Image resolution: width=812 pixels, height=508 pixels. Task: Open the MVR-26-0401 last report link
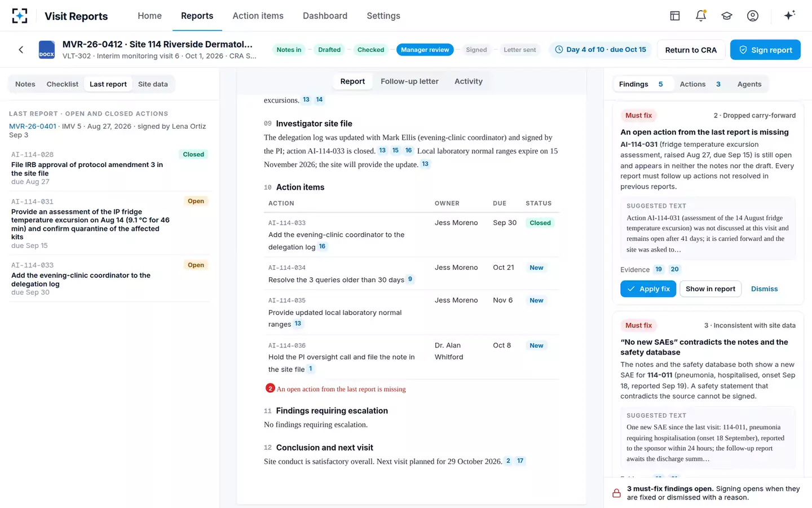(x=33, y=126)
